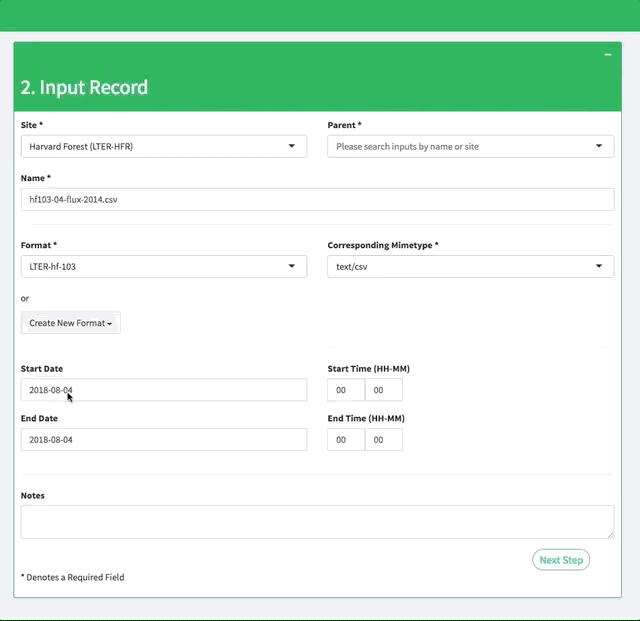The height and width of the screenshot is (621, 640).
Task: Select the Start Time minute box
Action: (x=383, y=390)
